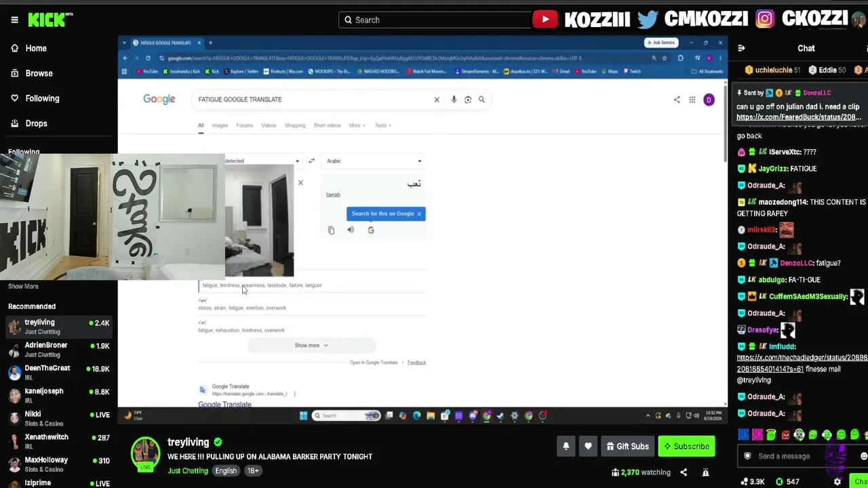Switch to the Shopping results tab
The height and width of the screenshot is (488, 868).
[x=295, y=125]
